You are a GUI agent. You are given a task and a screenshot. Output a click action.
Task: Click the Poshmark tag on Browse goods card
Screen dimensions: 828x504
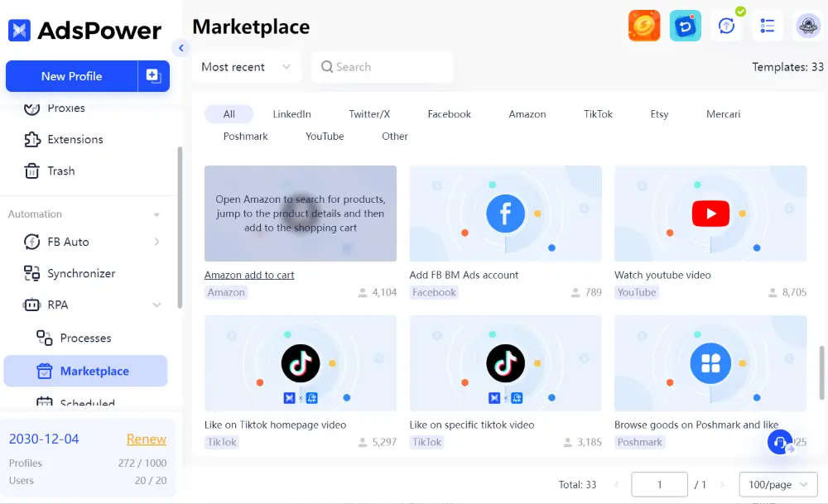(x=640, y=442)
